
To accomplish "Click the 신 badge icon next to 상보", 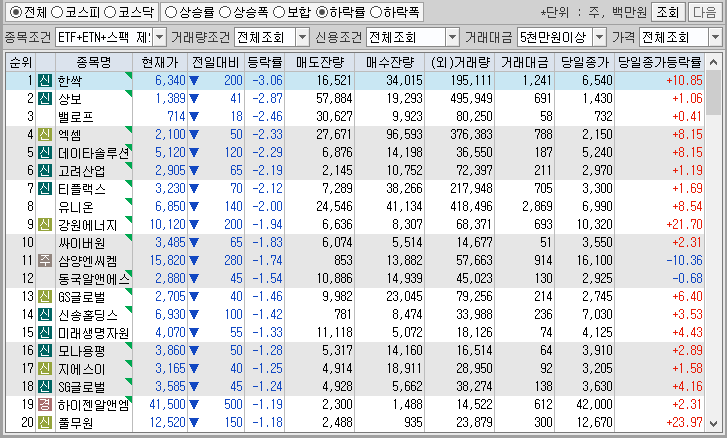I will [45, 98].
